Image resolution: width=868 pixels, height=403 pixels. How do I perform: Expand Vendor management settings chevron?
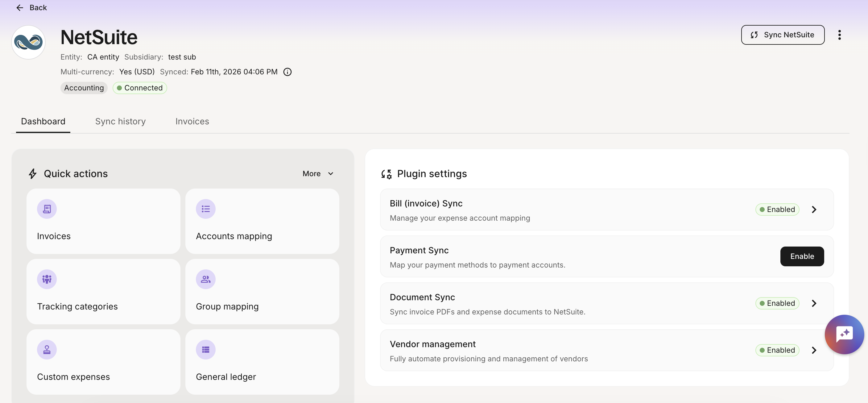click(x=814, y=350)
